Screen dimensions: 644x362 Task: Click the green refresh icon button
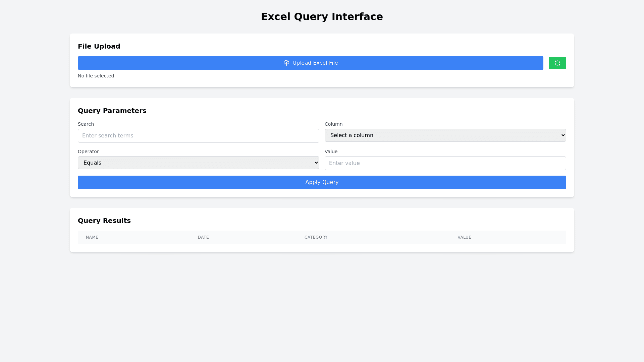[557, 63]
